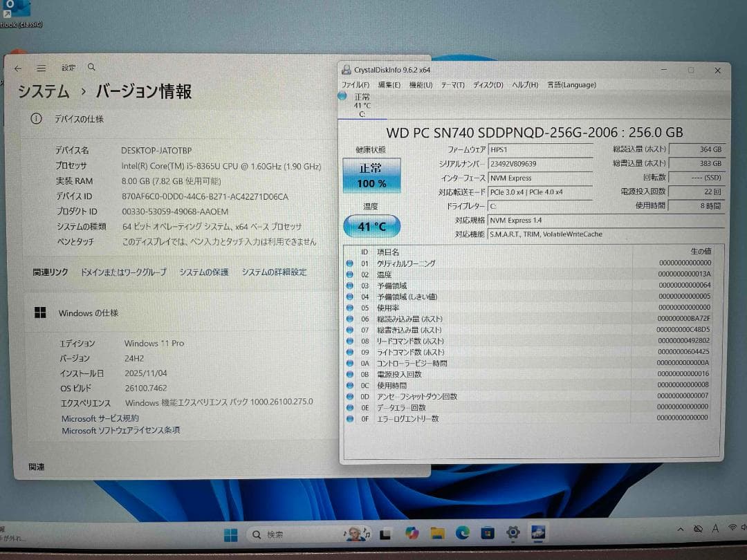
Task: Click the blue status dot beside 温度 attribute
Action: tap(350, 274)
